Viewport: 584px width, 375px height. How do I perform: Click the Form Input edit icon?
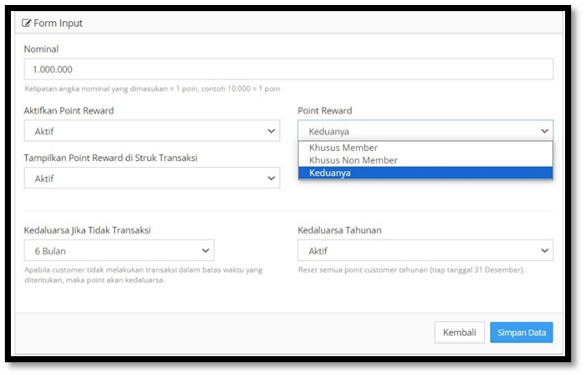tap(26, 23)
